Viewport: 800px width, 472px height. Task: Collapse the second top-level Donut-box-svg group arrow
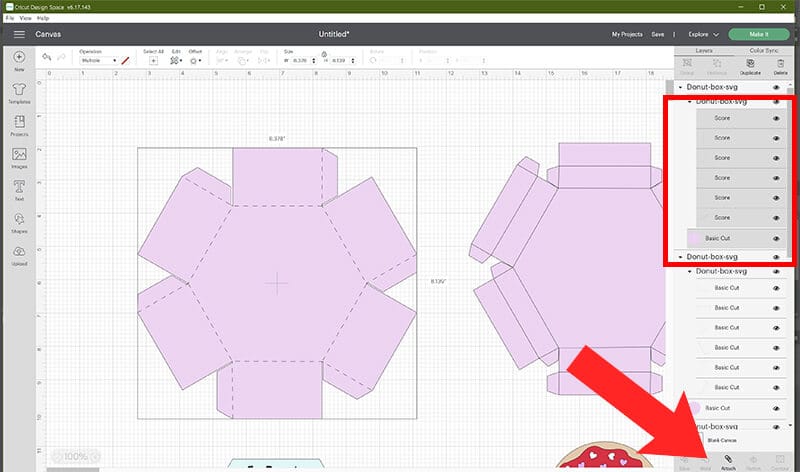[x=681, y=257]
